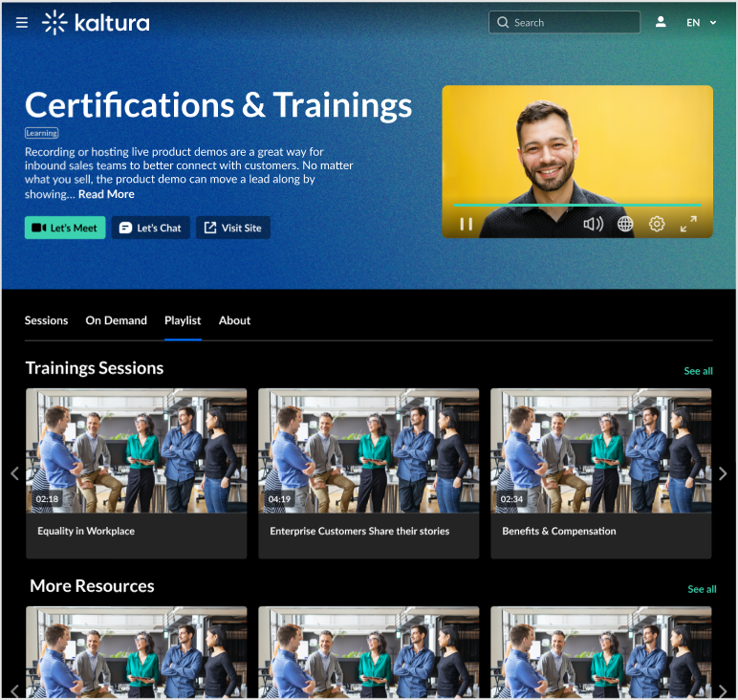This screenshot has width=738, height=700.
Task: Click the Let's Chat button
Action: click(x=151, y=228)
